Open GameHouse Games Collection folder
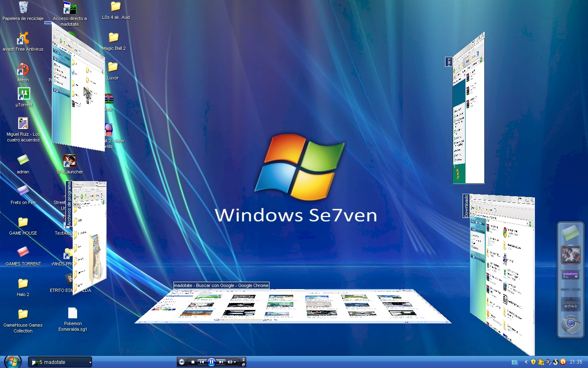588x368 pixels. 23,321
